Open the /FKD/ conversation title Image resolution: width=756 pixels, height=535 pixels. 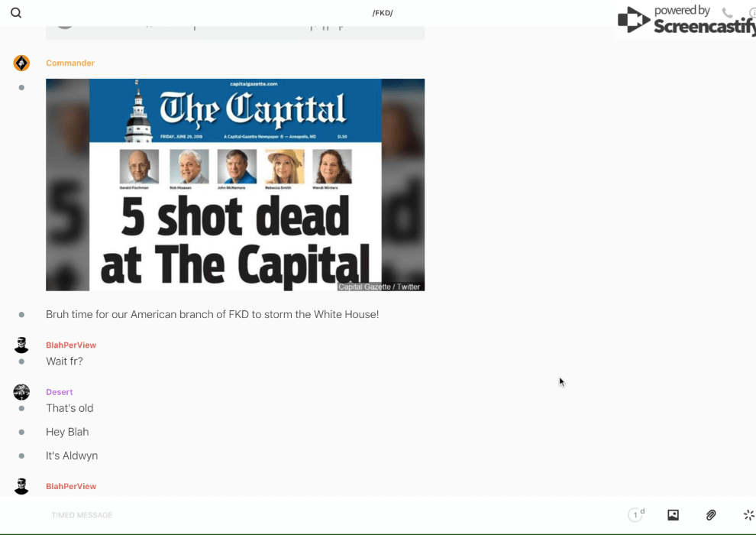[383, 13]
